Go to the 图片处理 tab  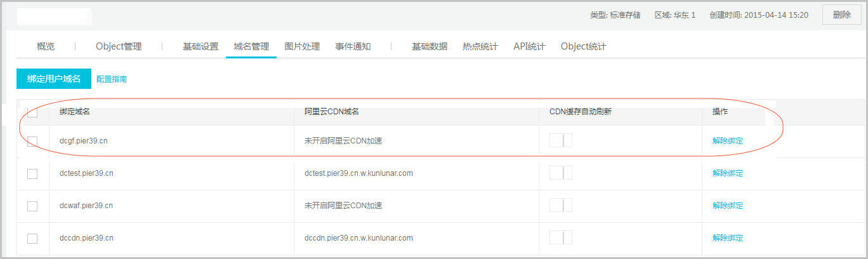[x=302, y=46]
